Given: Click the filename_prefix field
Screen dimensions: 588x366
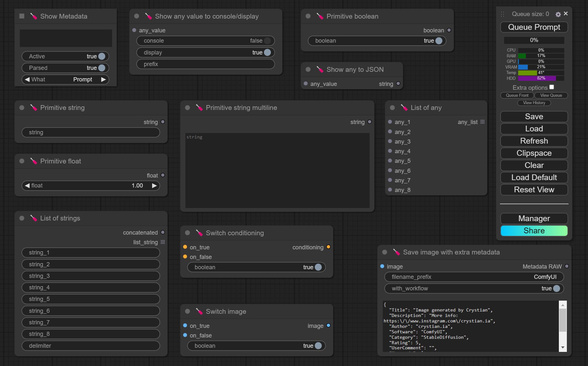Looking at the screenshot, I should (474, 277).
